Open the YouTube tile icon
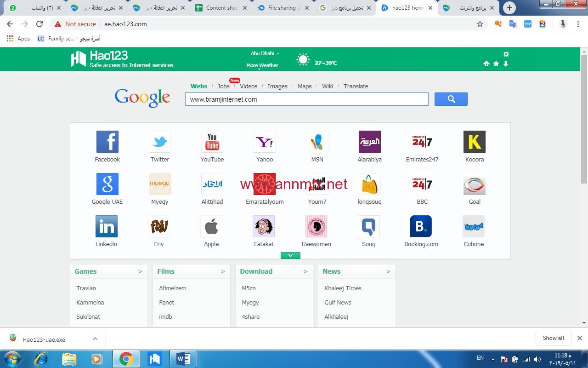 pos(212,142)
